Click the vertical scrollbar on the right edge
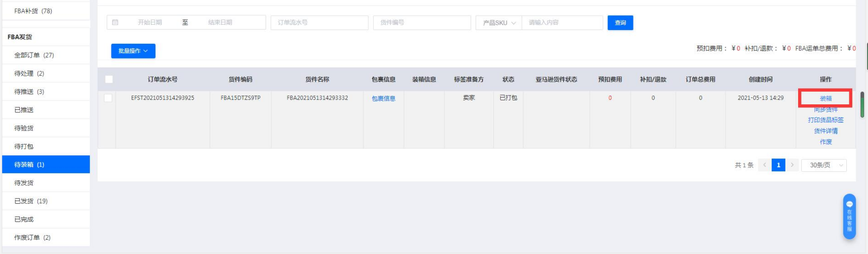Image resolution: width=868 pixels, height=254 pixels. (862, 104)
